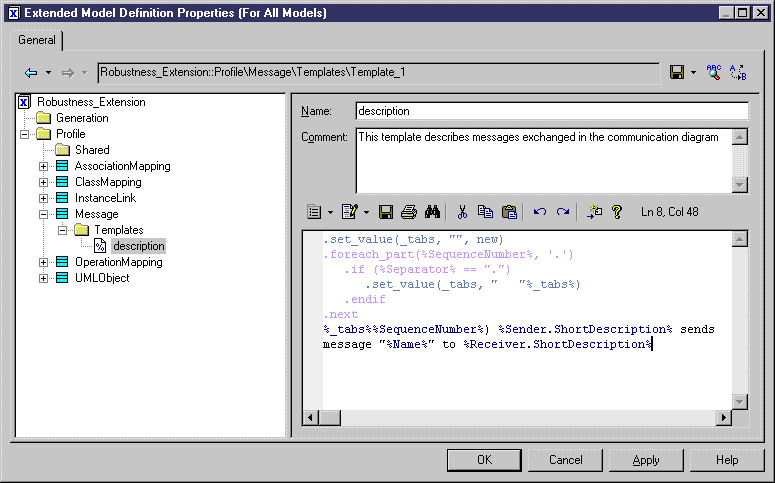The height and width of the screenshot is (483, 775).
Task: Click the Save icon beside the path field
Action: coord(677,72)
